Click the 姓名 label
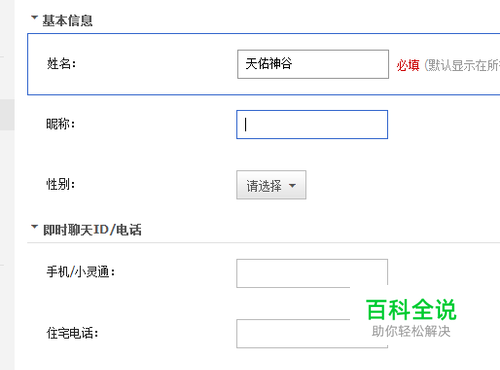Viewport: 500px width, 370px height. pyautogui.click(x=62, y=63)
